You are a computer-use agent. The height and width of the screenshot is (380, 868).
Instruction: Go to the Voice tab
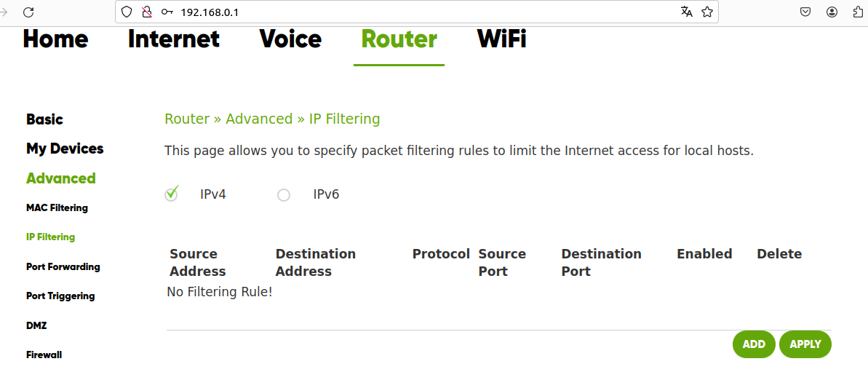pyautogui.click(x=290, y=39)
